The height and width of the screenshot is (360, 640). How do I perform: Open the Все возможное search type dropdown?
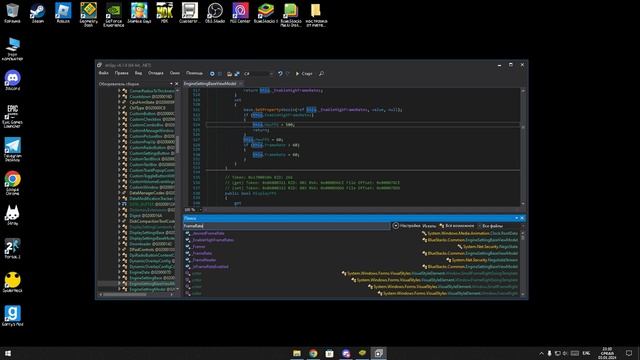pyautogui.click(x=458, y=226)
